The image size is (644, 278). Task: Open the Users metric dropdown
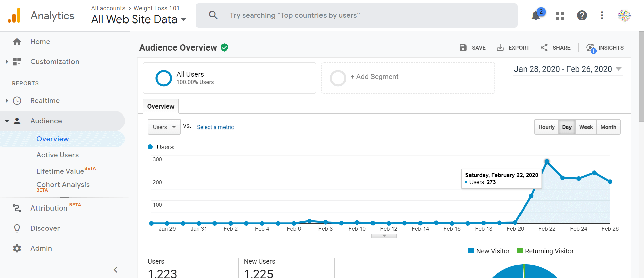click(164, 127)
